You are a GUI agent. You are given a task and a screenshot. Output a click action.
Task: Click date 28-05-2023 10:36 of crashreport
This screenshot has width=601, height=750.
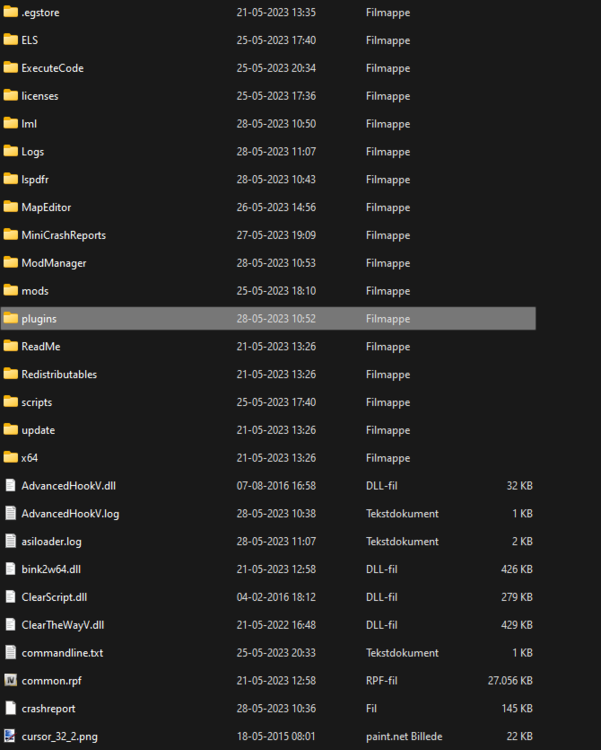pos(276,708)
